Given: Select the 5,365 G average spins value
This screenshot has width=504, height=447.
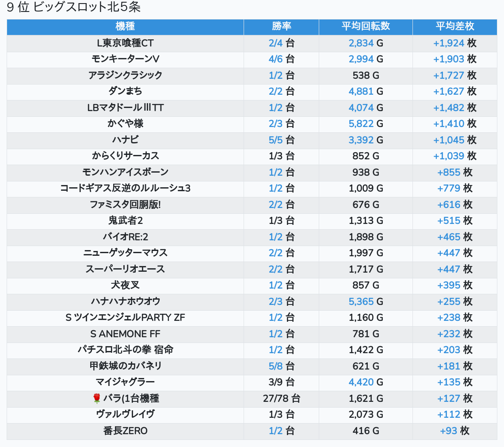Looking at the screenshot, I should coord(366,301).
